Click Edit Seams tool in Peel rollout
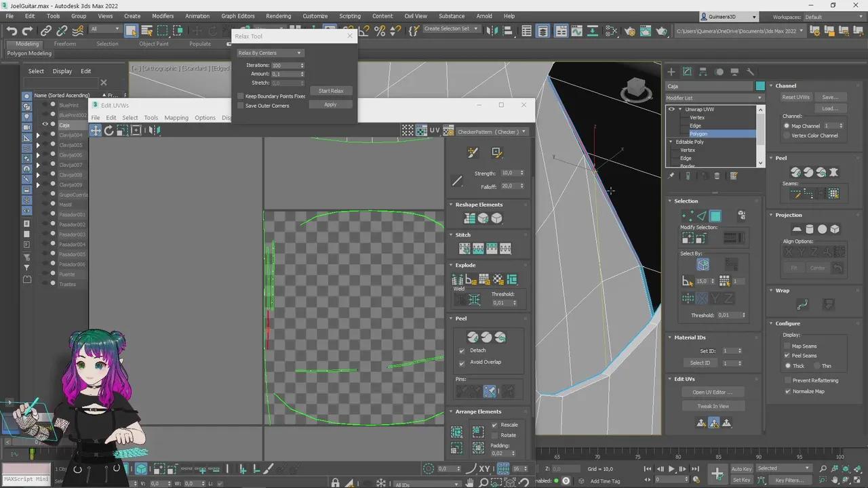 796,194
